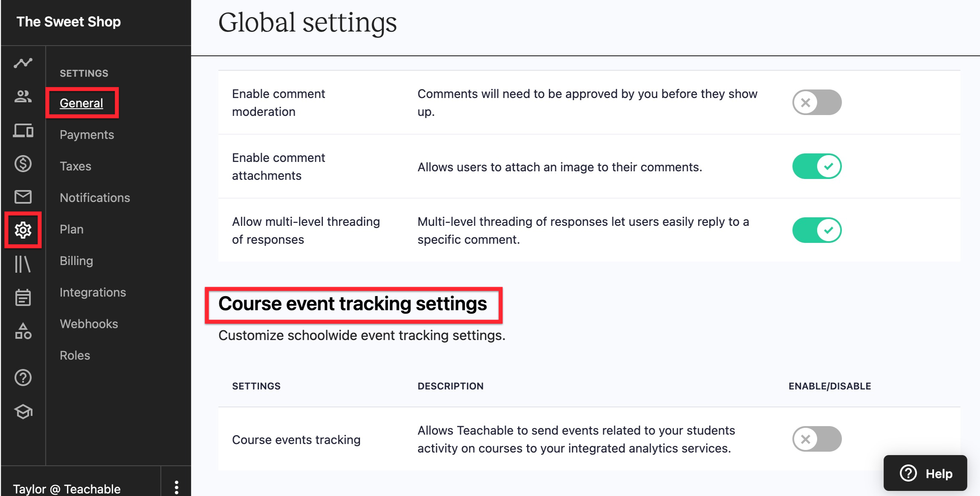This screenshot has width=980, height=496.
Task: Select the Plan settings option
Action: click(x=72, y=228)
